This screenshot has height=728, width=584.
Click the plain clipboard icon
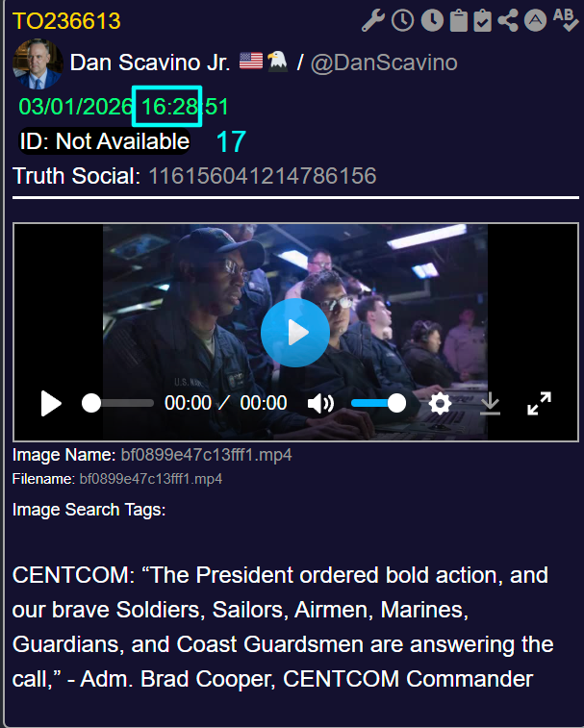click(459, 21)
